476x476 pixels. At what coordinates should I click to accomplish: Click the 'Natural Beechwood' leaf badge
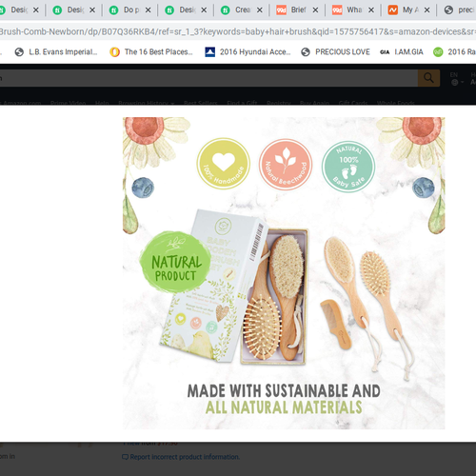tap(286, 165)
